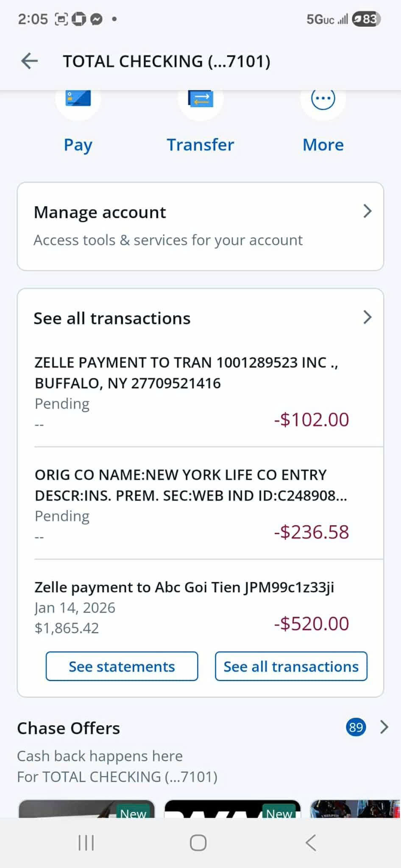Tap the back arrow in header

click(x=30, y=61)
